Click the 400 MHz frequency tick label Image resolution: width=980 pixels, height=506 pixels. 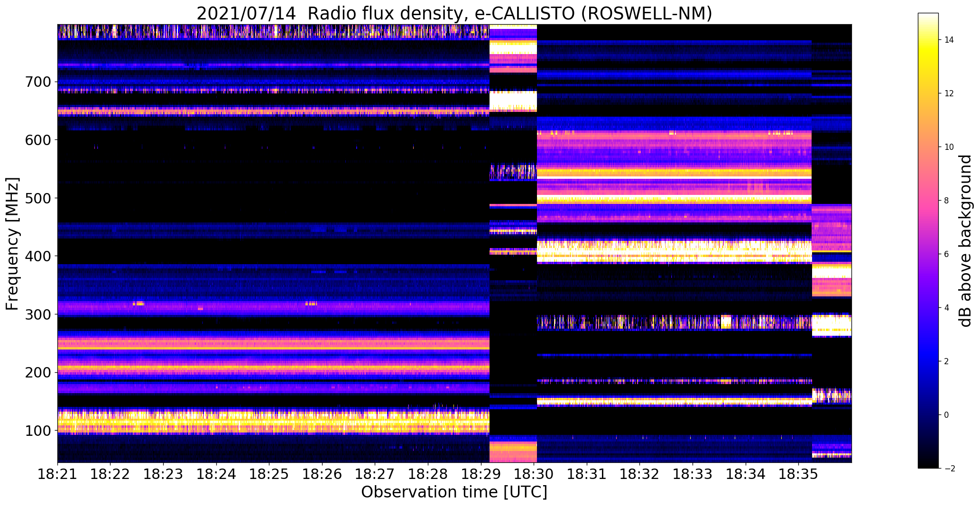(x=37, y=257)
